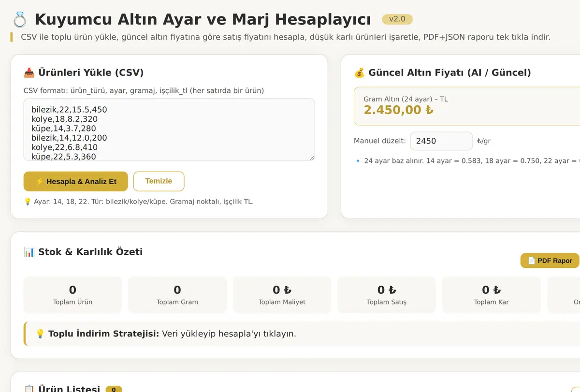Select the Toplam Kar summary card

coord(491,295)
